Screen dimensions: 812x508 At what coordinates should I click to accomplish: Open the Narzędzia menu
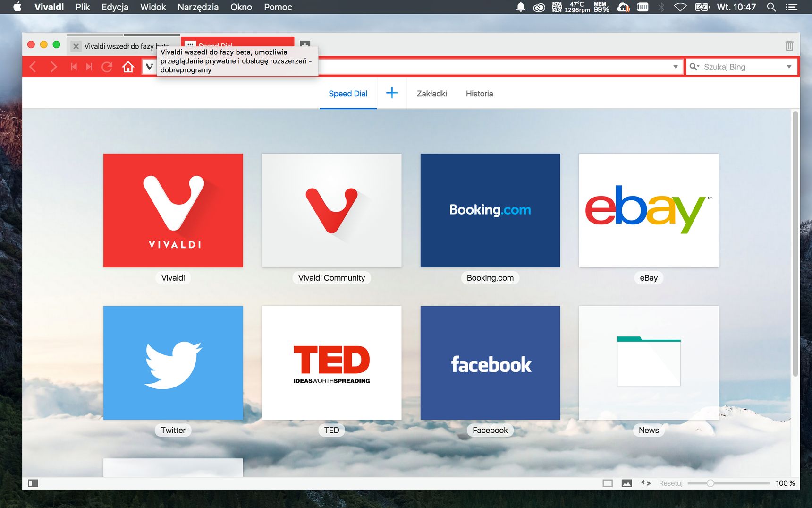(198, 7)
